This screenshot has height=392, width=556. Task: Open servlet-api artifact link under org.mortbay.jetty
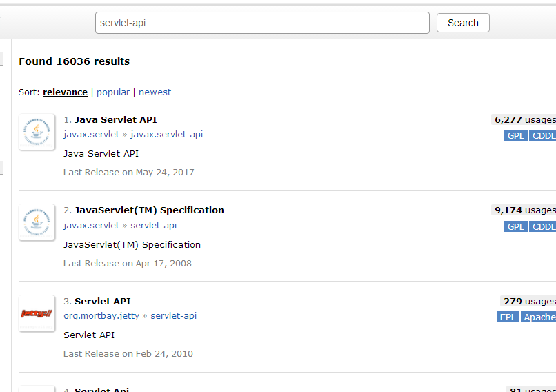[x=173, y=316]
